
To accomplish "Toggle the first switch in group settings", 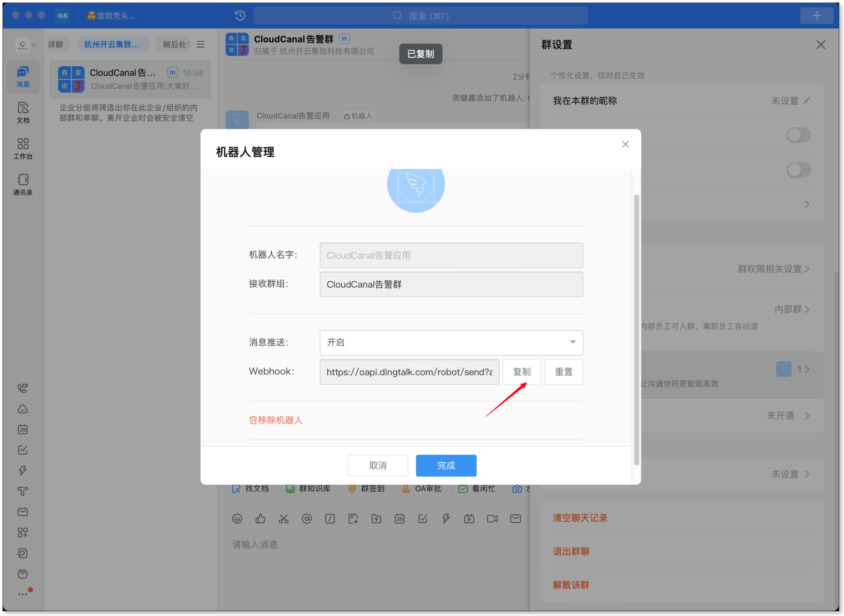I will (799, 135).
